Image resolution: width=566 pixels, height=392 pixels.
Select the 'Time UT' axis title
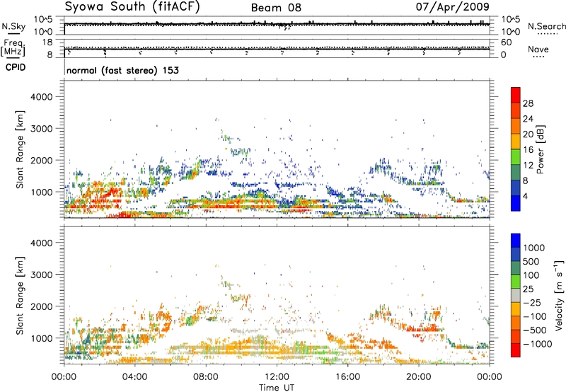click(x=277, y=388)
